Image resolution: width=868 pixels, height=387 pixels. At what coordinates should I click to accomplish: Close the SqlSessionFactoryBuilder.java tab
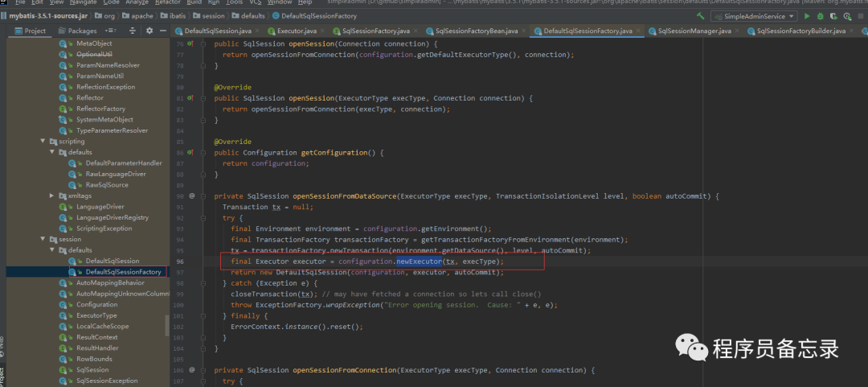851,31
